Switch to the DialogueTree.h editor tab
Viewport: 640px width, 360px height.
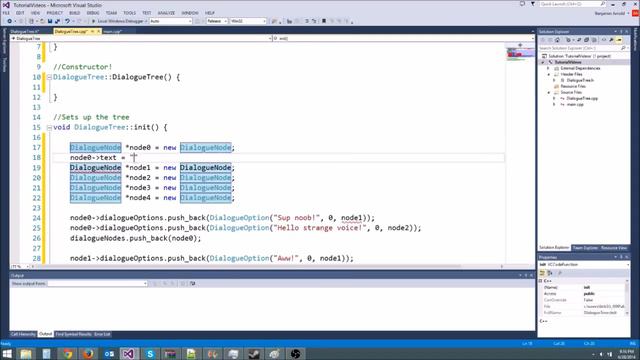point(25,31)
